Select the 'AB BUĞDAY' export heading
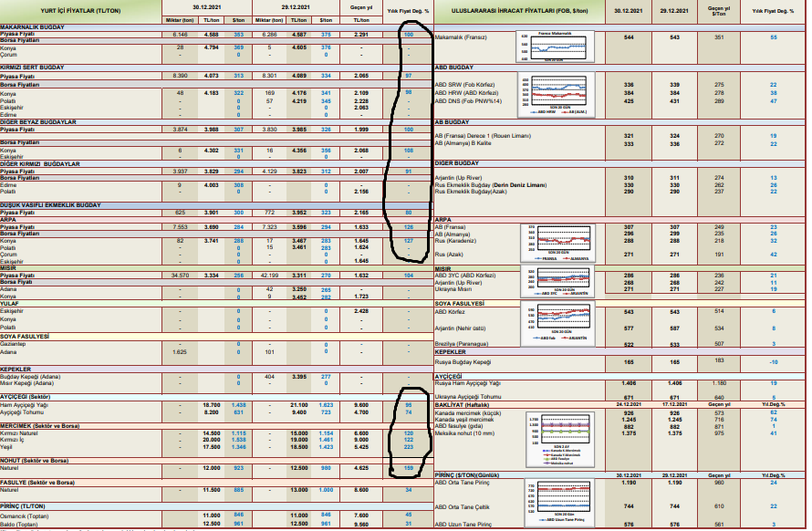The height and width of the screenshot is (531, 812). (x=453, y=122)
